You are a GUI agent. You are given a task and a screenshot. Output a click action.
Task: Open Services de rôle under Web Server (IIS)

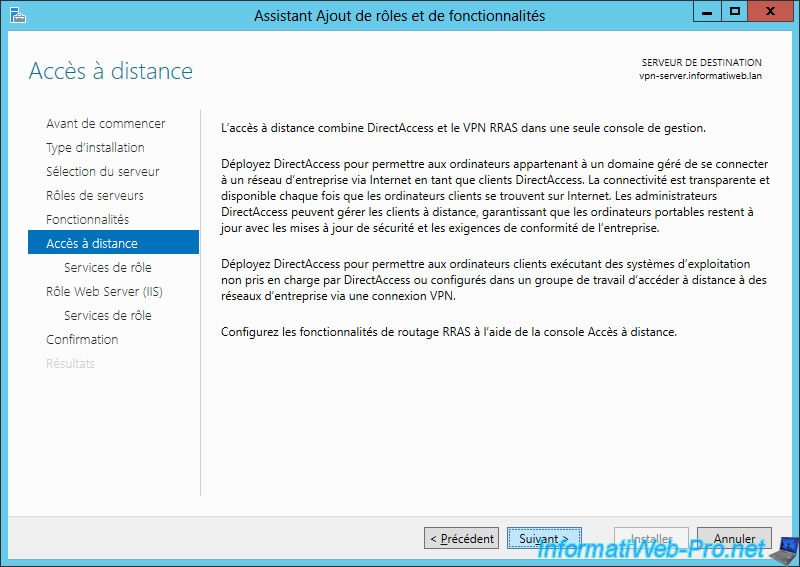pyautogui.click(x=108, y=315)
